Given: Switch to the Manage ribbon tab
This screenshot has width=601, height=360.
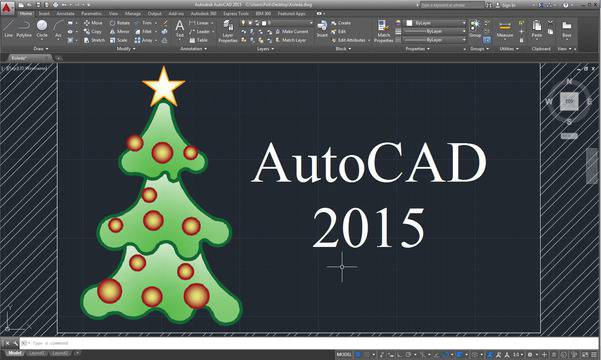Looking at the screenshot, I should (133, 13).
